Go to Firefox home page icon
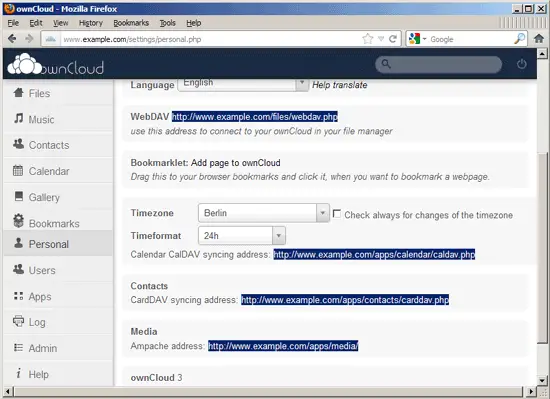 (539, 39)
